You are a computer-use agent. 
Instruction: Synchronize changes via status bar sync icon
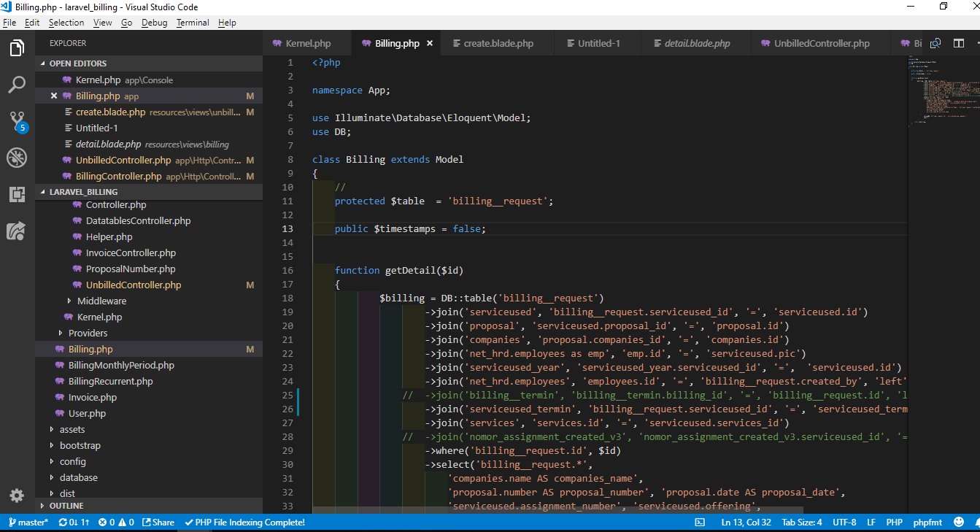[x=74, y=523]
